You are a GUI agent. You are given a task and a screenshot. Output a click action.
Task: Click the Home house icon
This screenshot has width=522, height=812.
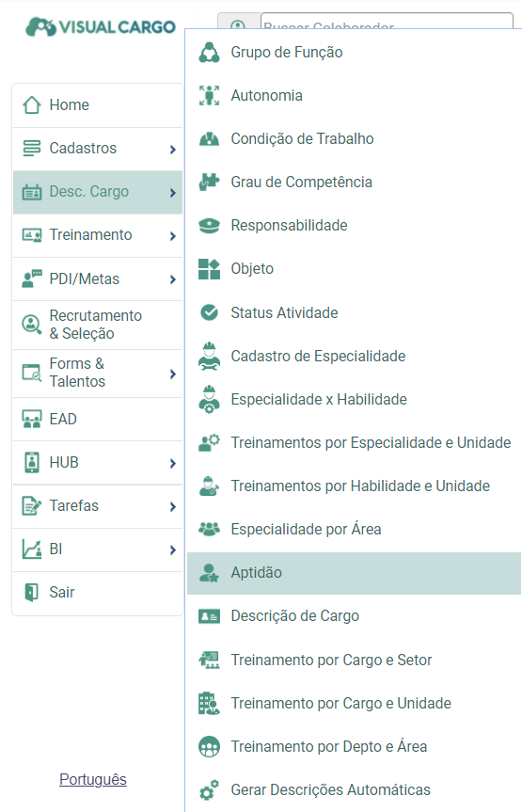tap(32, 105)
